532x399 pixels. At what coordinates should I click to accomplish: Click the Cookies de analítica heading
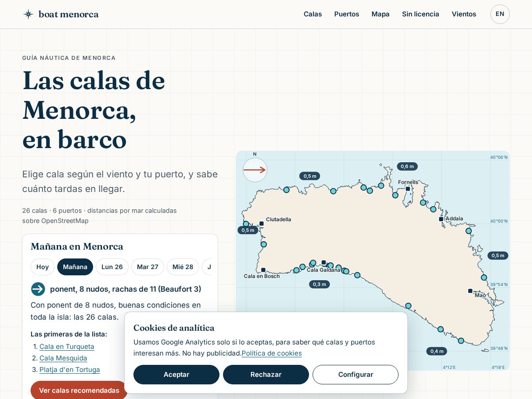pos(174,328)
